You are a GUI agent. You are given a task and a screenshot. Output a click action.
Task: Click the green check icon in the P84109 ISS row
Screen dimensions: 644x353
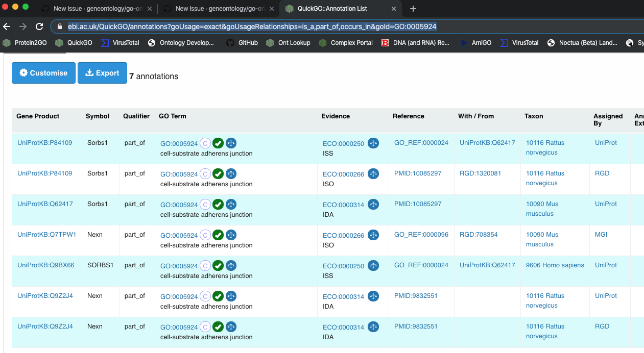218,143
